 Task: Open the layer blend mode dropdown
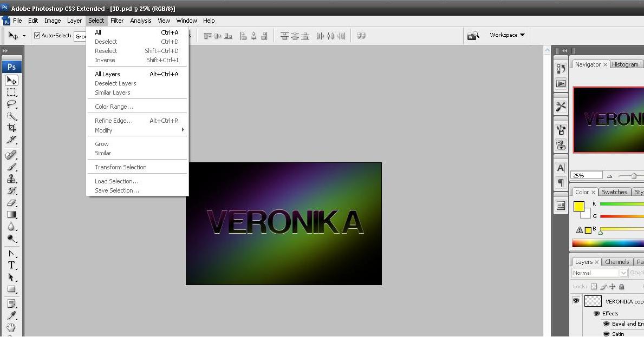(600, 273)
